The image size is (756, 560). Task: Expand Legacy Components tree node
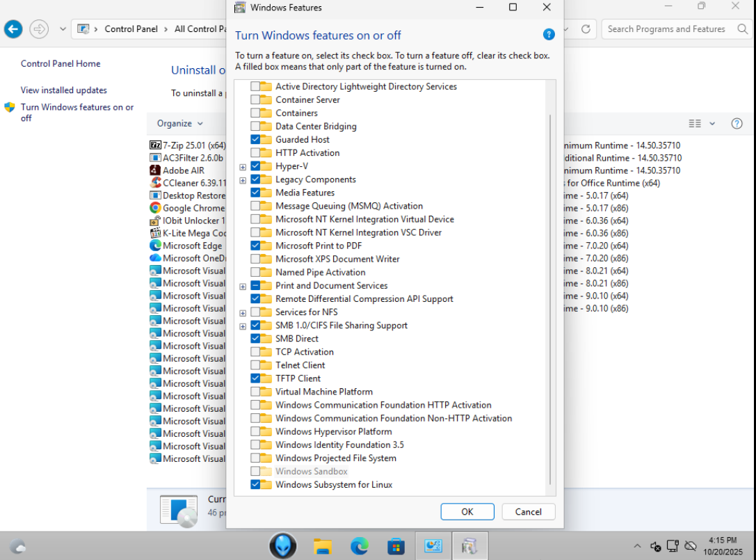[x=243, y=180]
